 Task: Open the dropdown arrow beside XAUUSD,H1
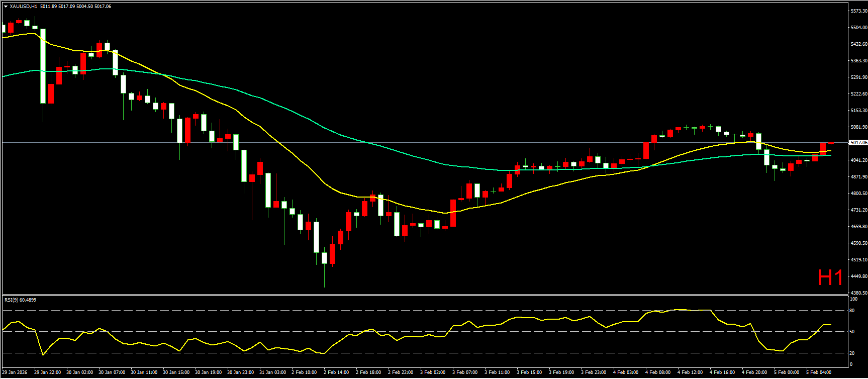6,7
